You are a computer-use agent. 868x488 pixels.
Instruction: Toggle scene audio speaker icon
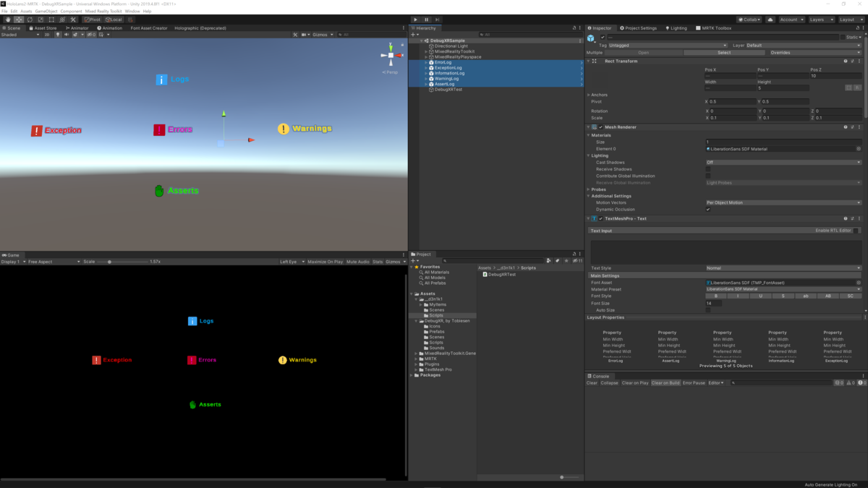tap(66, 34)
